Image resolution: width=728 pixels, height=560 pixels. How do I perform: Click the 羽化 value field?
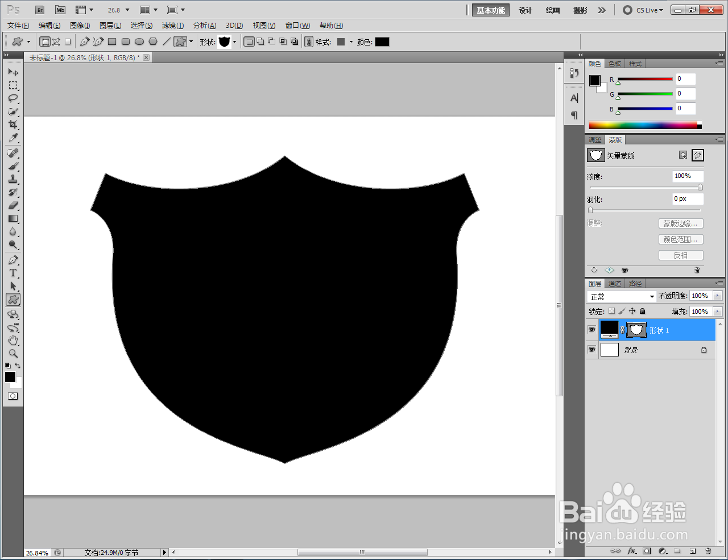(x=688, y=199)
